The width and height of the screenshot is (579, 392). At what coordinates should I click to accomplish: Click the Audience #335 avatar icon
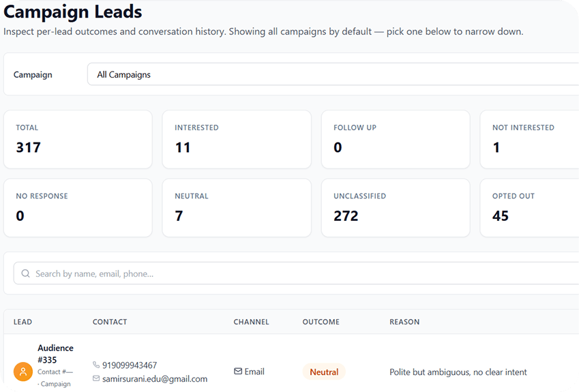[23, 372]
